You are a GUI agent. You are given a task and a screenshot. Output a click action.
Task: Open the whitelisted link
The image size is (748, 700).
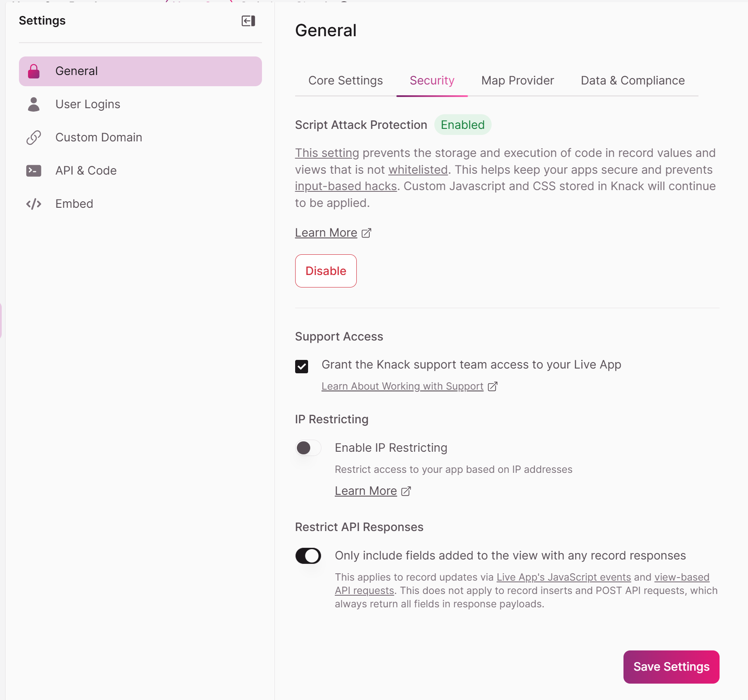coord(418,170)
